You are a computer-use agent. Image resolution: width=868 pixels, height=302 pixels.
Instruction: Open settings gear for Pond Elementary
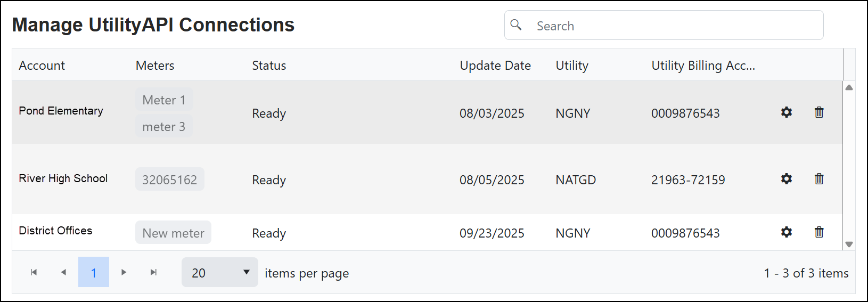pos(786,112)
